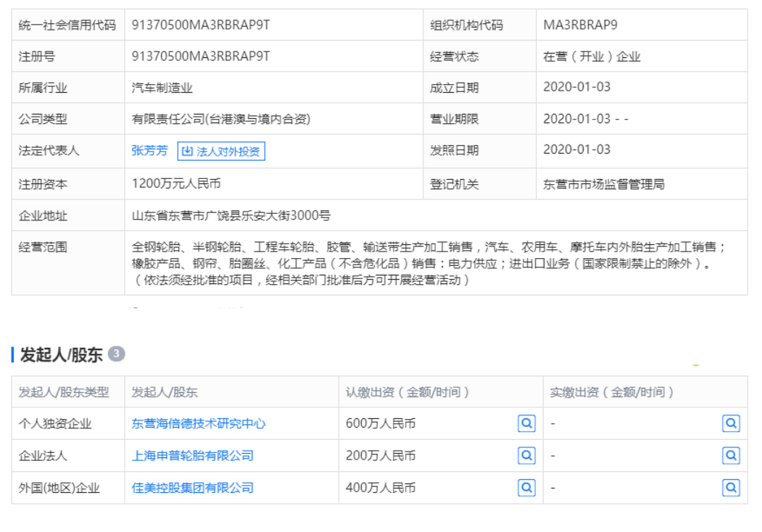Select the 外国(地区)企业 shareholder type cell
Viewport: 762px width, 532px height.
[59, 488]
